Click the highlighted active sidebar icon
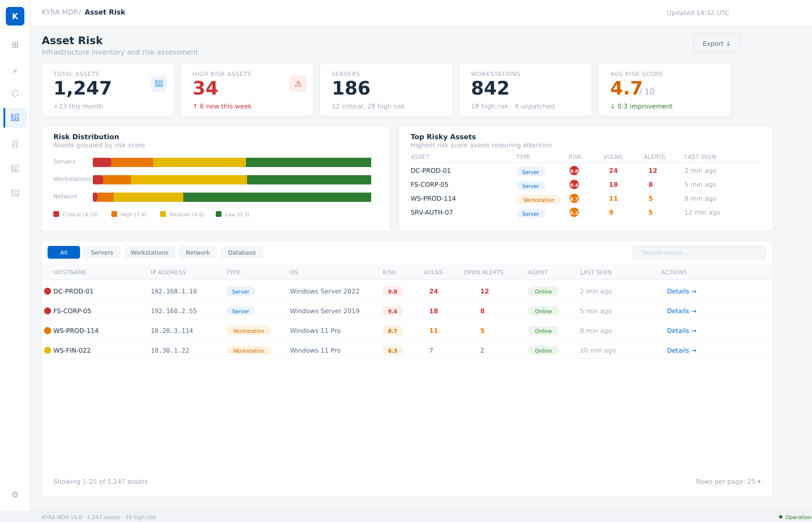The image size is (812, 522). point(15,118)
